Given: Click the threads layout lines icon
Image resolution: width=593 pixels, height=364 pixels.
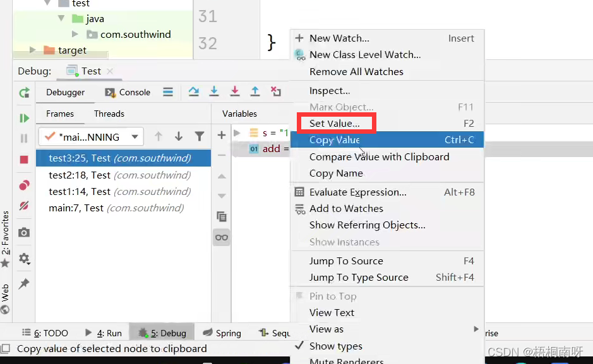Looking at the screenshot, I should coord(168,91).
